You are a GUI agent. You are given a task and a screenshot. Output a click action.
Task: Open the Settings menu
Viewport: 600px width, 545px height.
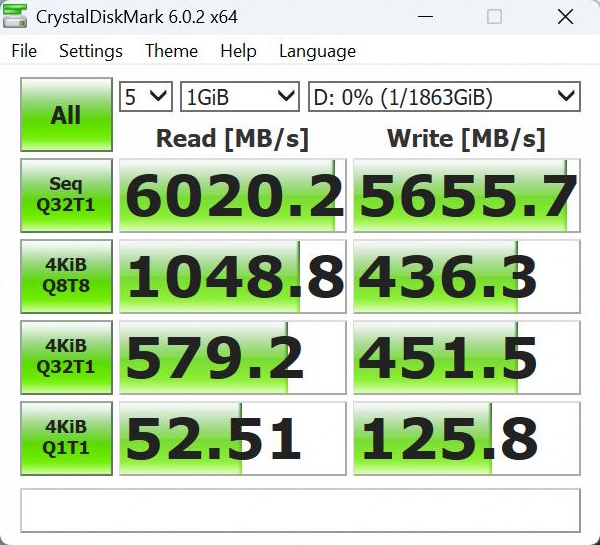91,51
